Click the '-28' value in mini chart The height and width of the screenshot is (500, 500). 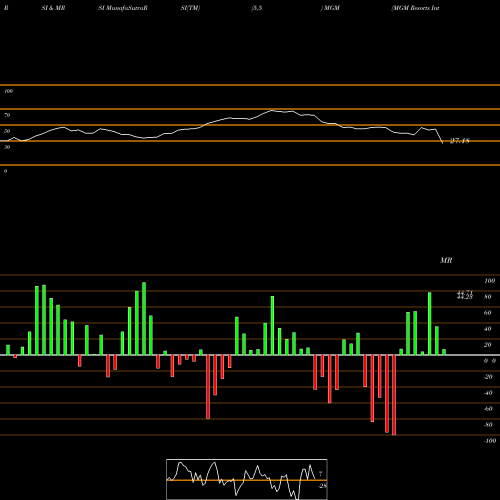tap(323, 486)
